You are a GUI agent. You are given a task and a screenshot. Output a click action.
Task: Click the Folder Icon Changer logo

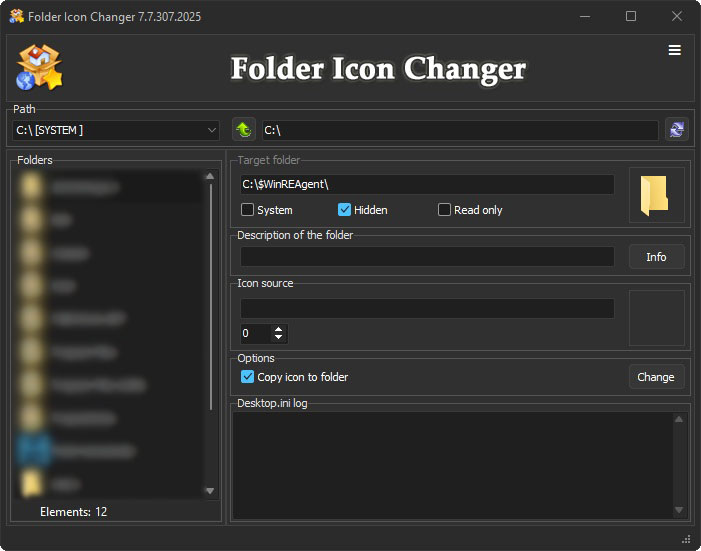39,68
